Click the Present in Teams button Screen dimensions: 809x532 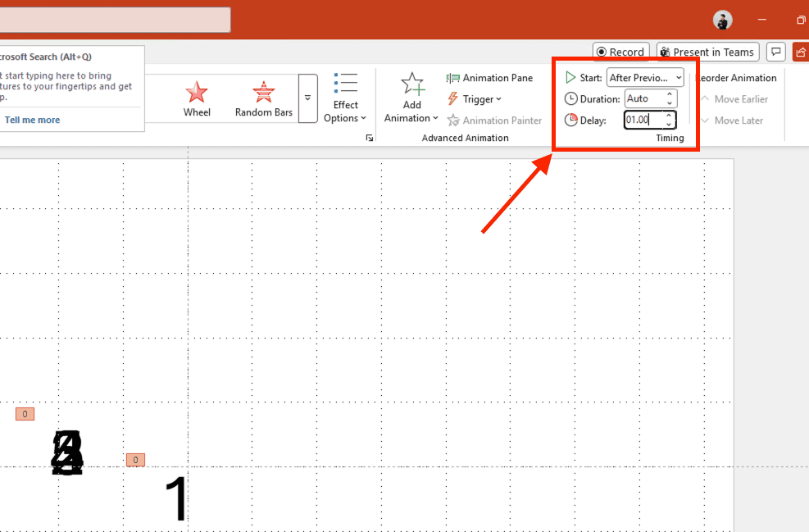point(707,52)
